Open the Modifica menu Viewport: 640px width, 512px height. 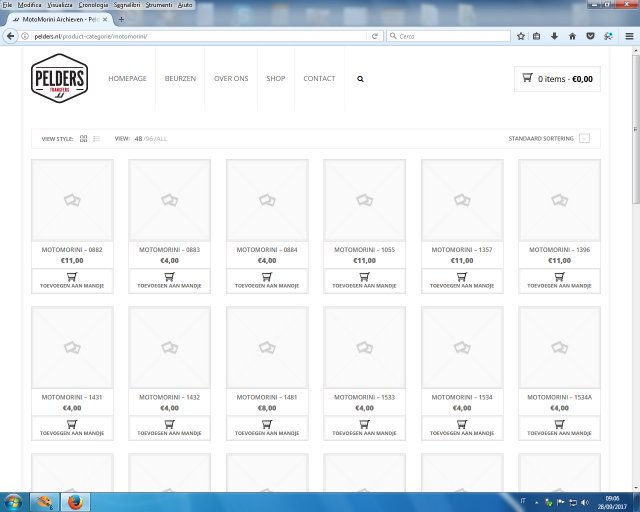29,5
